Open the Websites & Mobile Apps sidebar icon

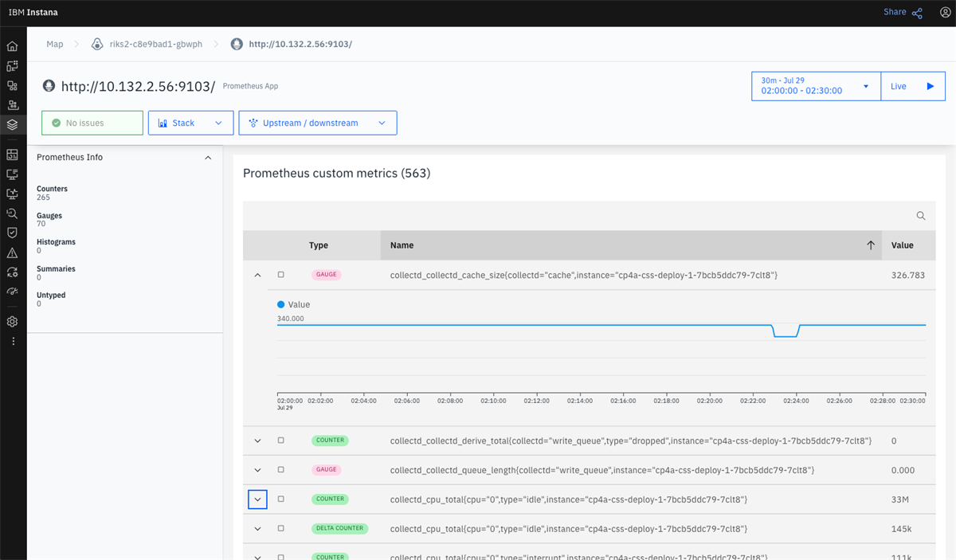[12, 66]
